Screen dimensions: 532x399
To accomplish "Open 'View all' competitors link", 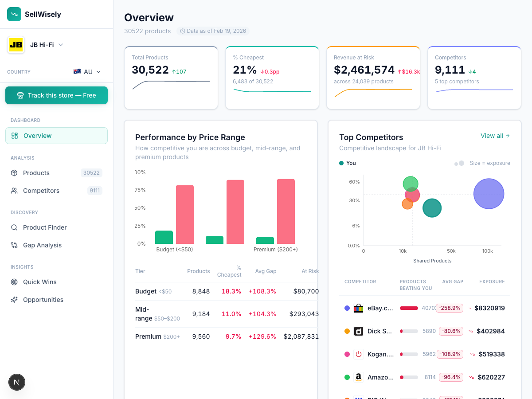I will [495, 136].
